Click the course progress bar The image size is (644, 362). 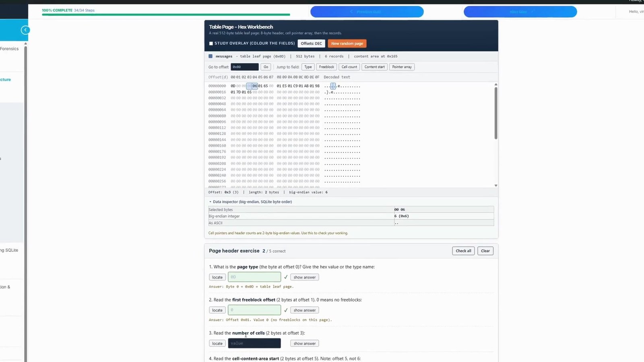(166, 14)
